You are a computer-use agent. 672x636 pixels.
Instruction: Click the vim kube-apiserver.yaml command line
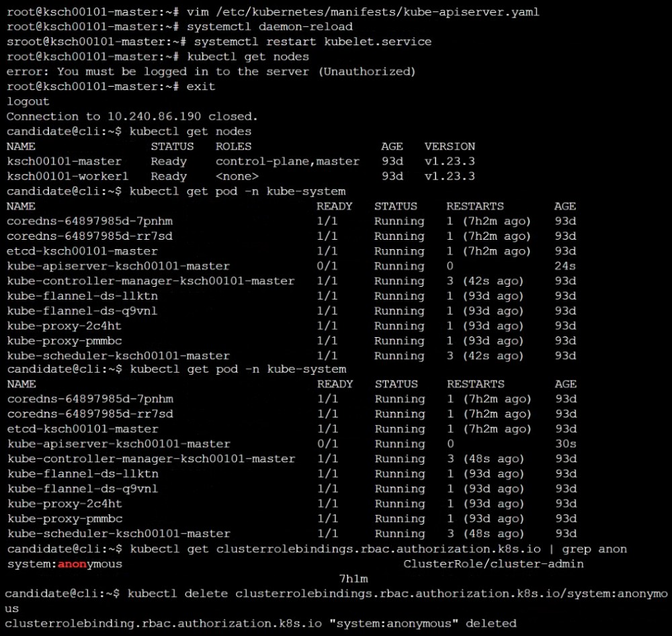pos(363,12)
